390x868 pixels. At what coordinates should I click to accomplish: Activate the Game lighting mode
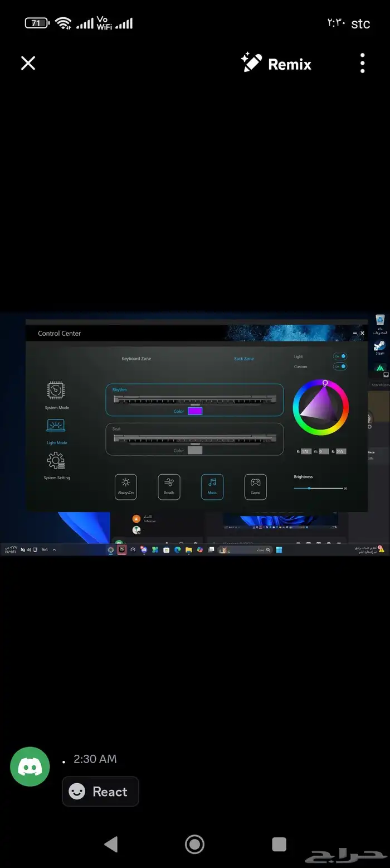(x=255, y=486)
